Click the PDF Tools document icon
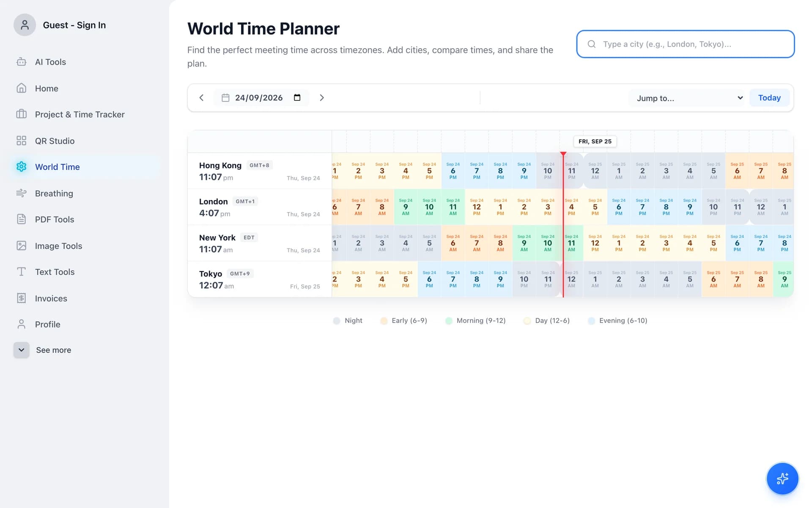Image resolution: width=812 pixels, height=508 pixels. tap(22, 219)
